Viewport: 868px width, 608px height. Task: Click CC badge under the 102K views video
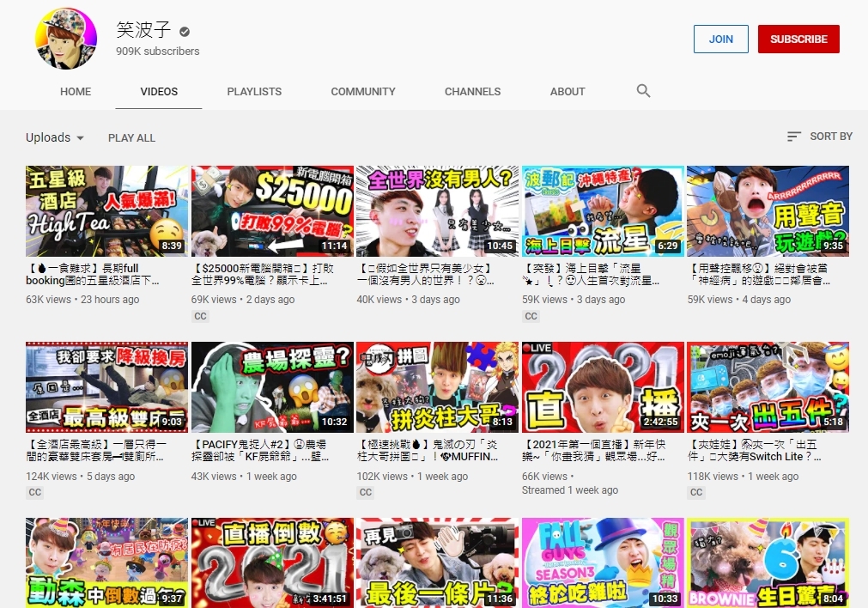click(x=366, y=492)
